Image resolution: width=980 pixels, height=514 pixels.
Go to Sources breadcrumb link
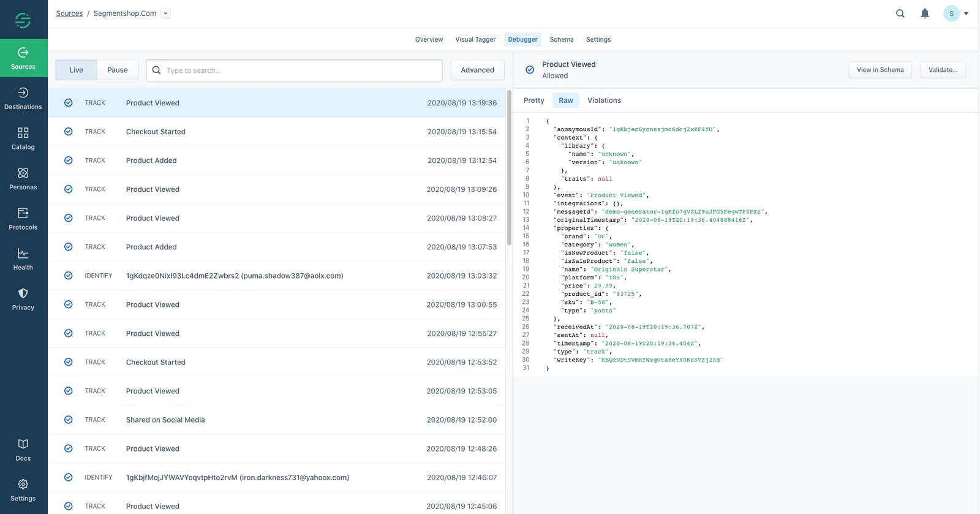pyautogui.click(x=69, y=13)
